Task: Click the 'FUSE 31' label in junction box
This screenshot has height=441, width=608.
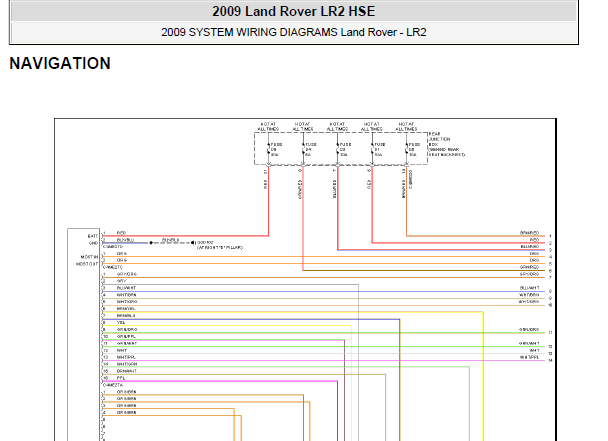Action: click(x=379, y=149)
